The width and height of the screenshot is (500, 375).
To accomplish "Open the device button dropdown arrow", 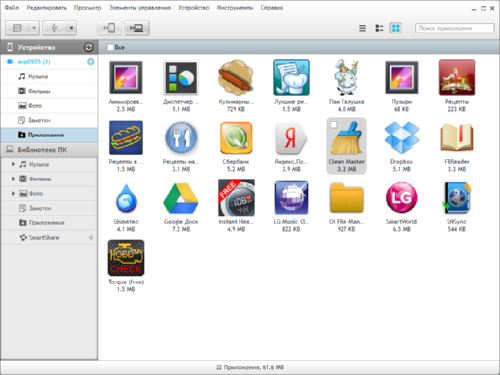I will [x=34, y=28].
